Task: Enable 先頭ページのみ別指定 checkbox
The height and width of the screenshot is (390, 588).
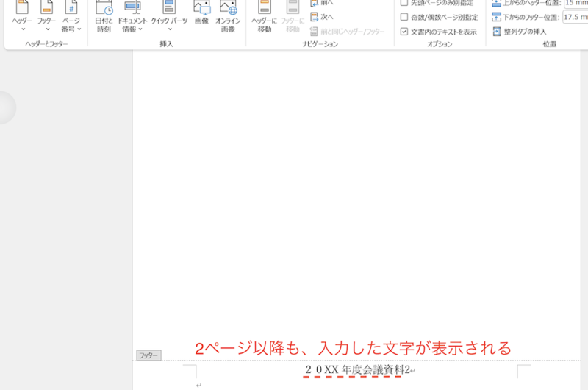Action: tap(404, 3)
